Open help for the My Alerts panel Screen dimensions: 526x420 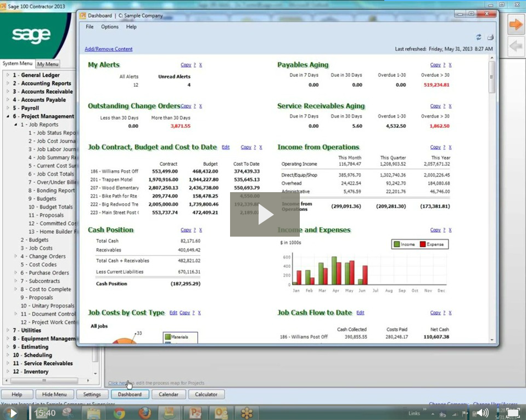(194, 65)
